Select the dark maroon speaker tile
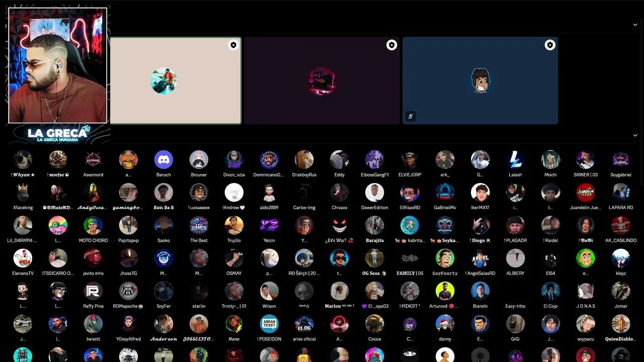Viewport: 644px width, 362px height. point(322,80)
